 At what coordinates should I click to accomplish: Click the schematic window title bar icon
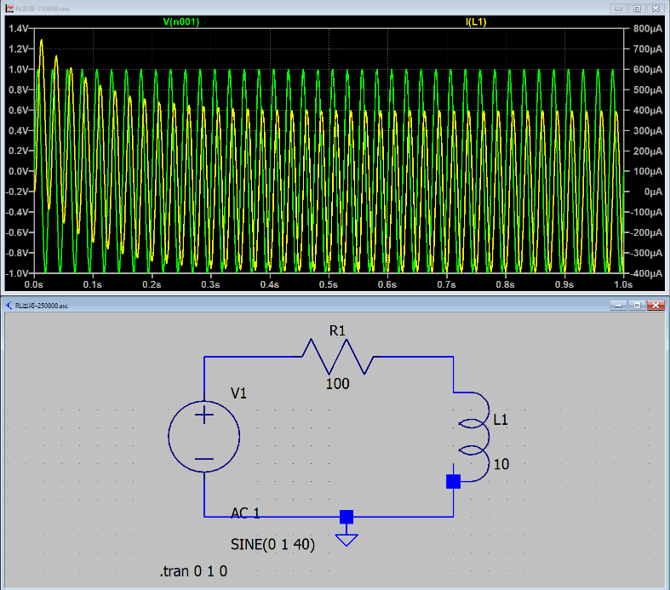click(9, 305)
